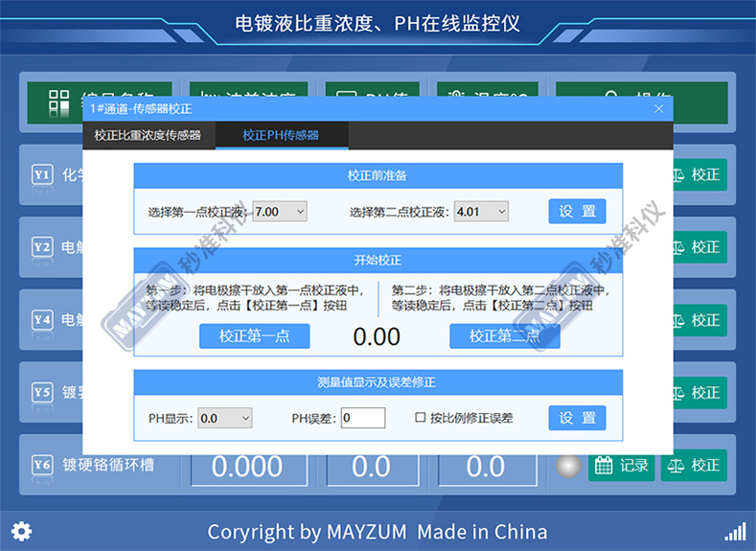
Task: Click the gray indicator light on Y6 row
Action: pos(569,466)
